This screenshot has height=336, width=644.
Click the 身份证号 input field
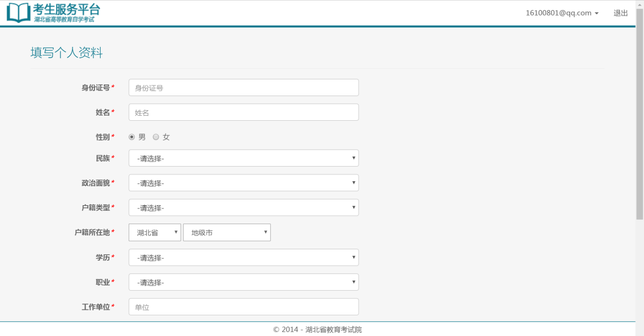pos(244,88)
